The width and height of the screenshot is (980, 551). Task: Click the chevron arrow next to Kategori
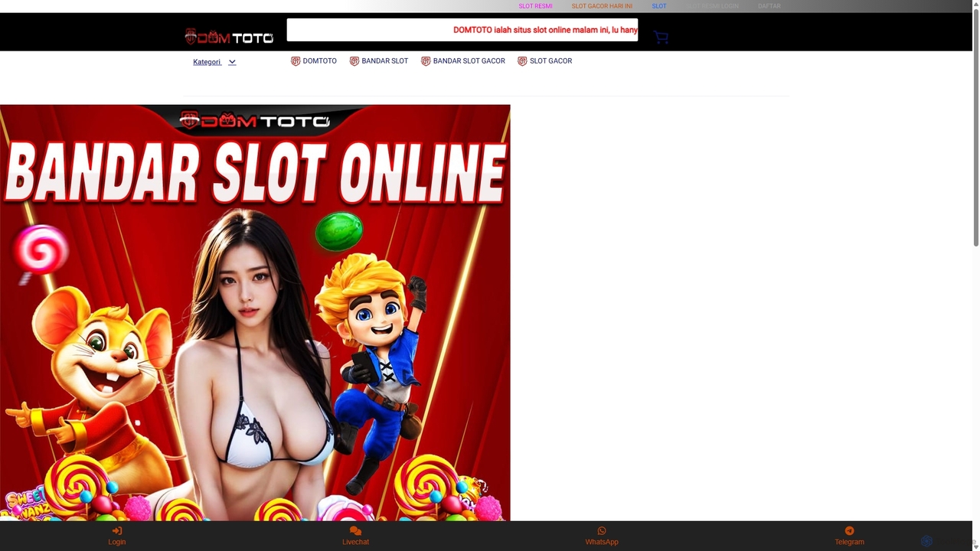coord(232,62)
